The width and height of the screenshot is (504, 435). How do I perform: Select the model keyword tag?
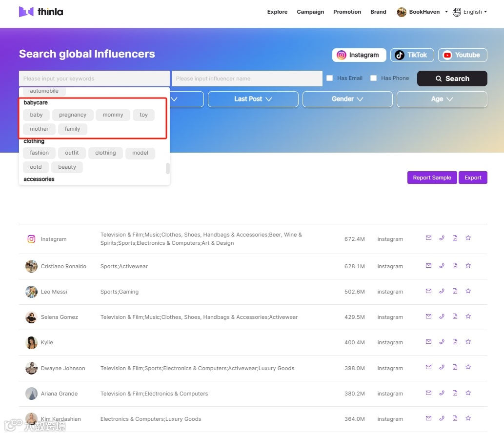click(140, 153)
